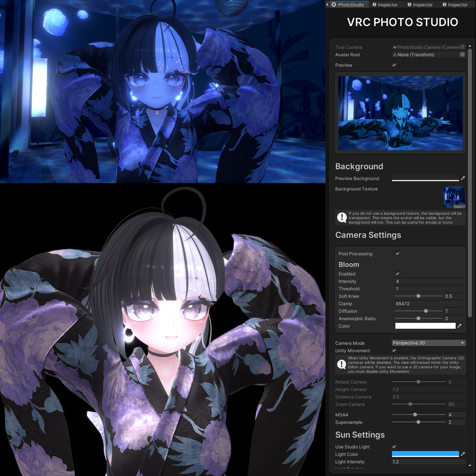Open the Avatar Root object picker
This screenshot has height=476, width=476.
point(462,54)
